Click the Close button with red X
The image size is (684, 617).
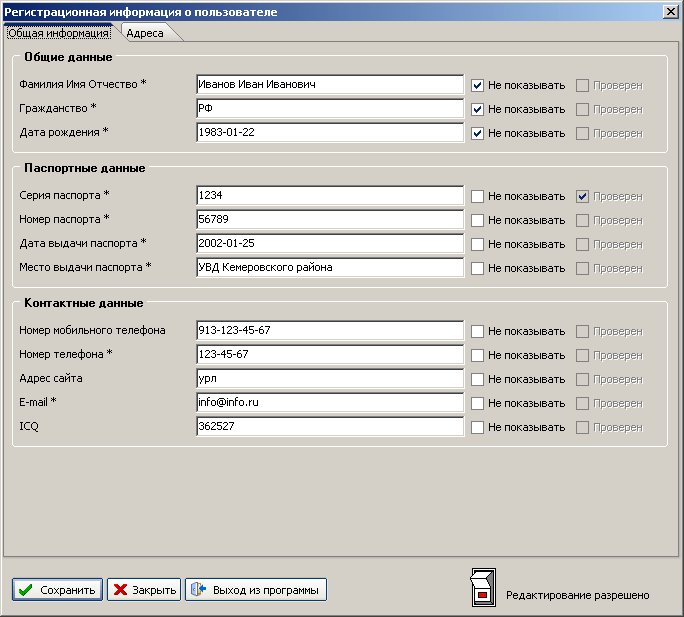(x=144, y=590)
